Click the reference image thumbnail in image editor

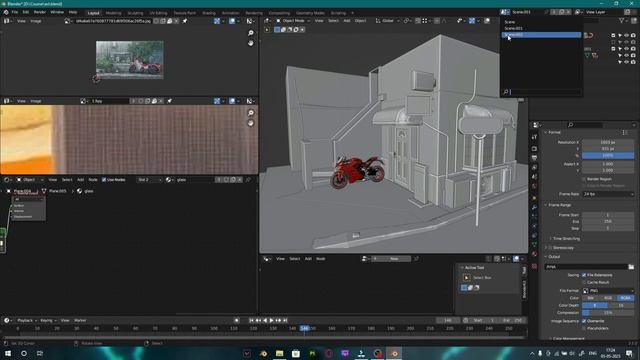[130, 60]
